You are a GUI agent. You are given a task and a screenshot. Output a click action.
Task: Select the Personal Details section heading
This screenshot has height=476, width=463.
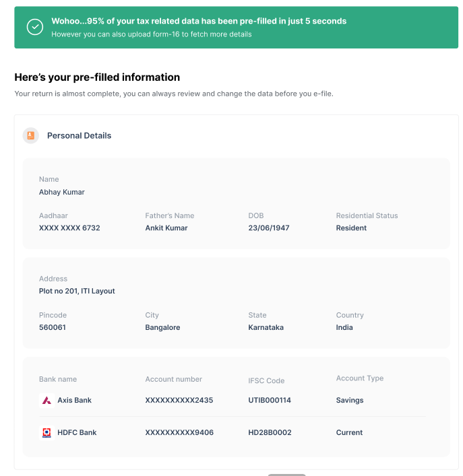(79, 135)
